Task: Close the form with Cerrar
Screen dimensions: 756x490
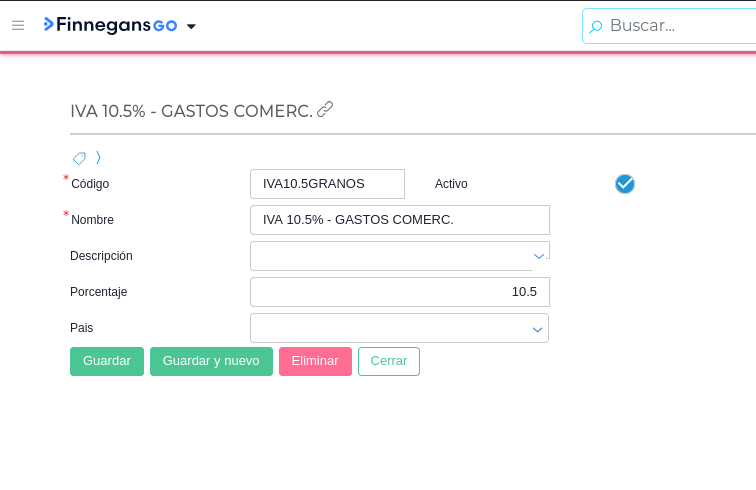Action: [x=389, y=361]
